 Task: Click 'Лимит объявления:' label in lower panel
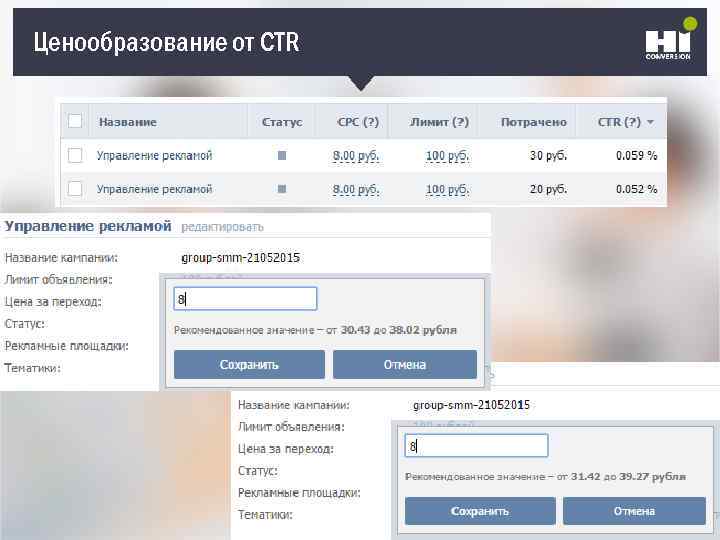(291, 427)
